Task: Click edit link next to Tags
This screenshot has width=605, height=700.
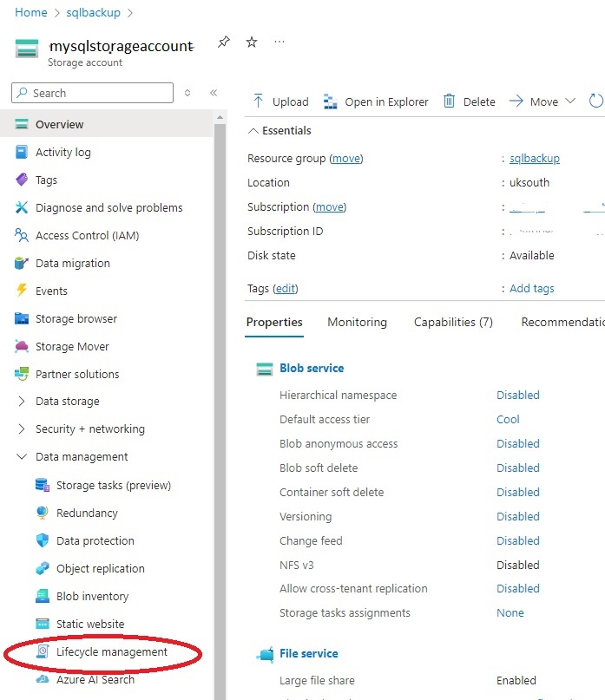Action: (x=286, y=288)
